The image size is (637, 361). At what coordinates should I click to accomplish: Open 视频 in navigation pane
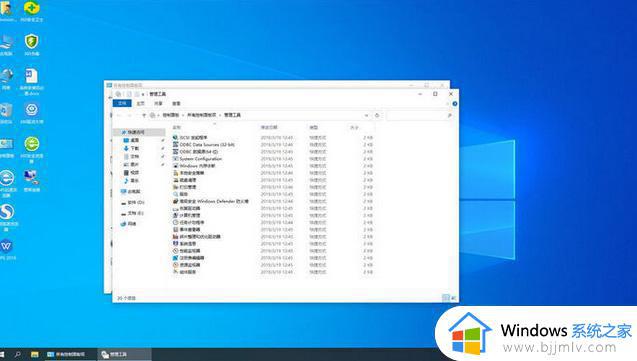tap(132, 173)
